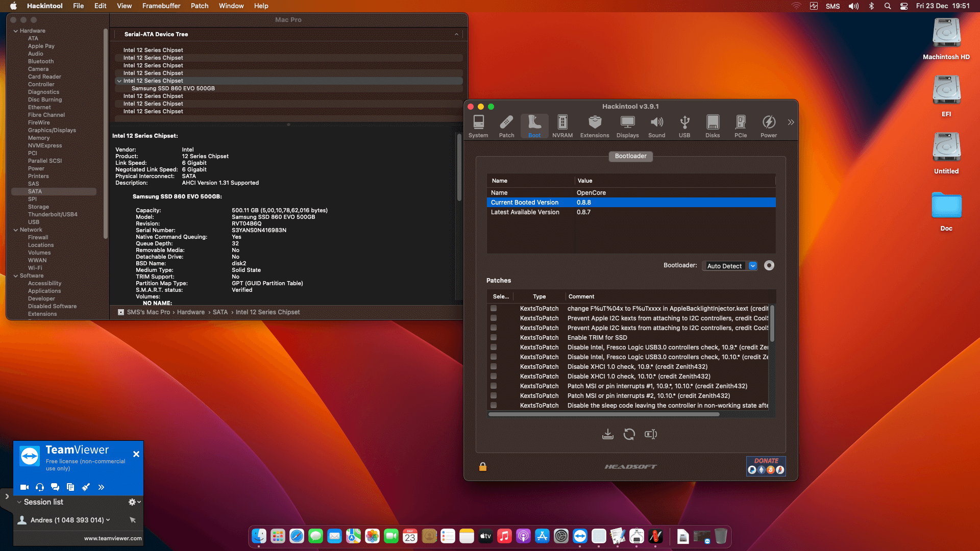
Task: Open TeamViewer chat icon
Action: click(55, 487)
